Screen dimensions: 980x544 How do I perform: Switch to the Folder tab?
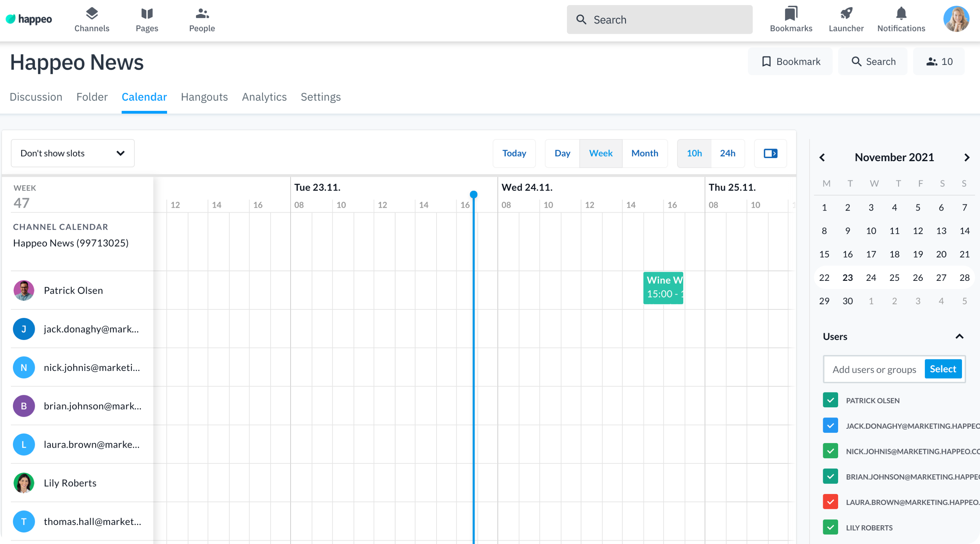coord(92,97)
